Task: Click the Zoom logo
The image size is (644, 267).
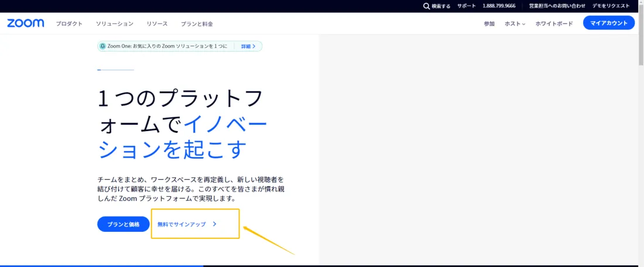Action: pos(25,23)
